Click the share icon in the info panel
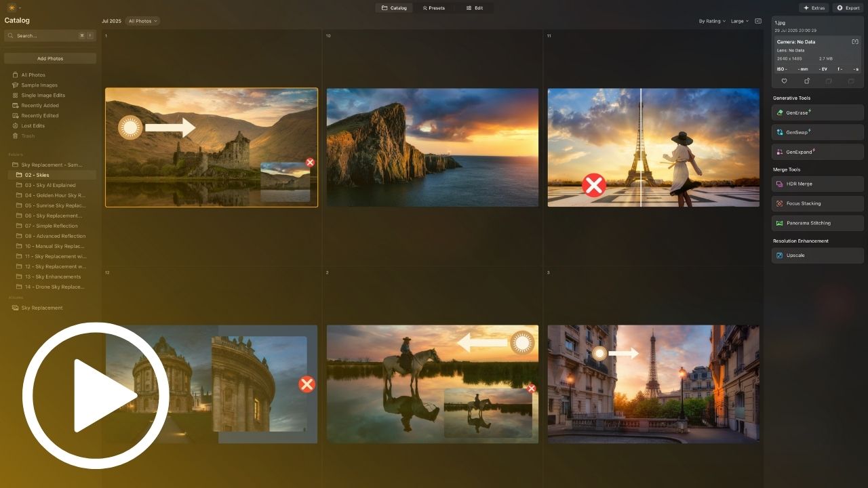The image size is (868, 488). (807, 81)
